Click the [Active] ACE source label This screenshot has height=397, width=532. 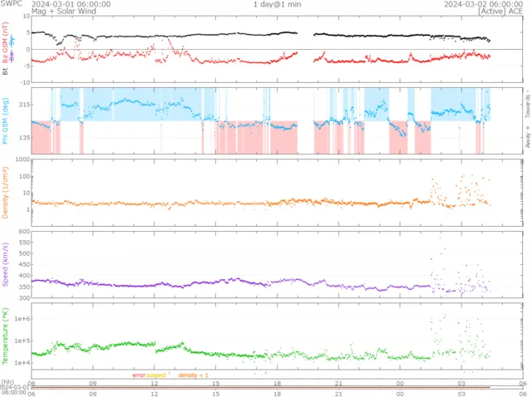click(500, 11)
